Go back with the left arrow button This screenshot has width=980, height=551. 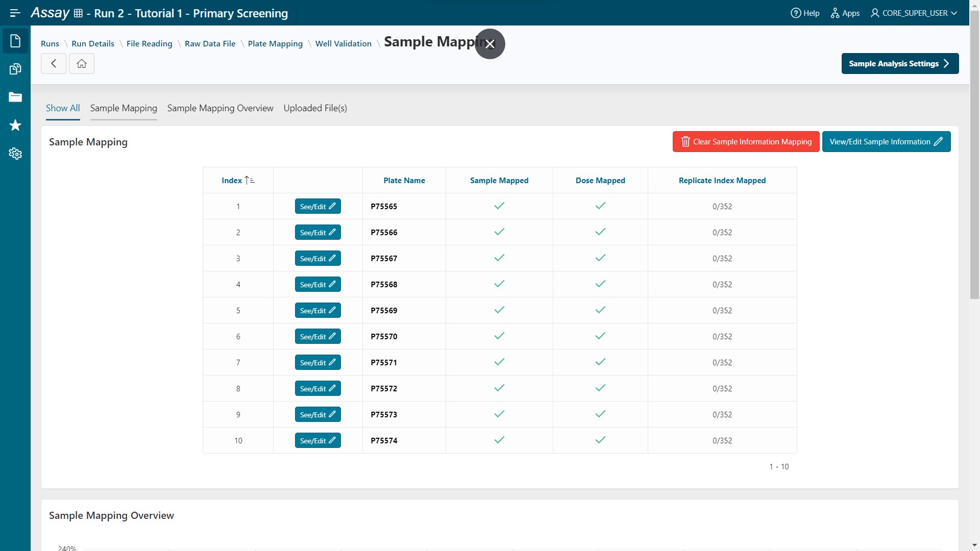point(54,64)
